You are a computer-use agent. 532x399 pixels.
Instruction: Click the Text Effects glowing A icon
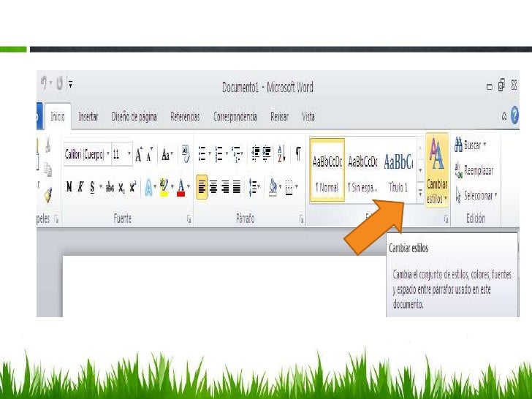148,187
